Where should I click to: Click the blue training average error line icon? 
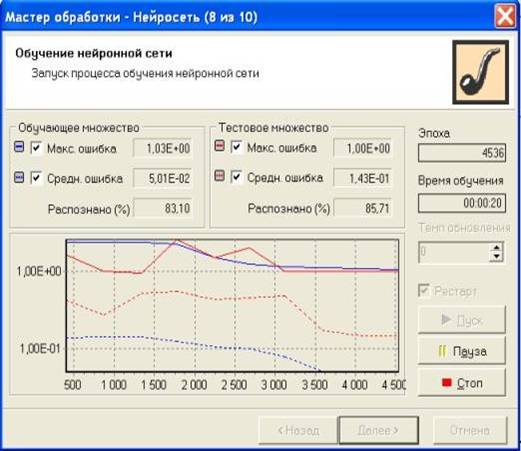coord(19,177)
